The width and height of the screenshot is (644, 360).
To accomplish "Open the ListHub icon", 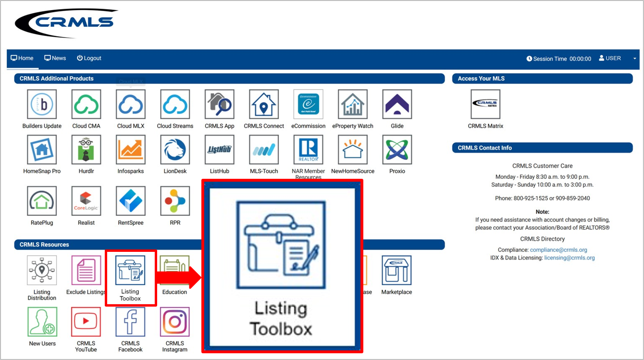I will click(x=220, y=149).
